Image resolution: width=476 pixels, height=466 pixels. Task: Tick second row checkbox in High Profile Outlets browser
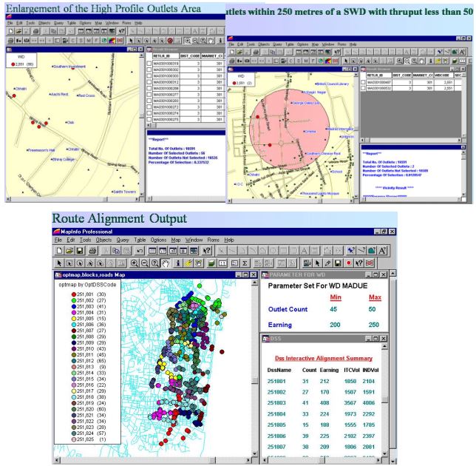pos(149,70)
